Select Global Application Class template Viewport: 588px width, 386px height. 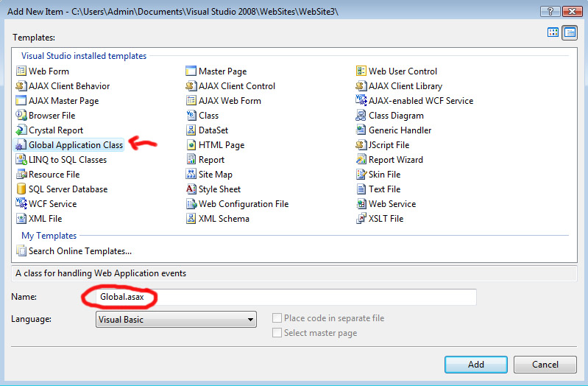point(69,145)
